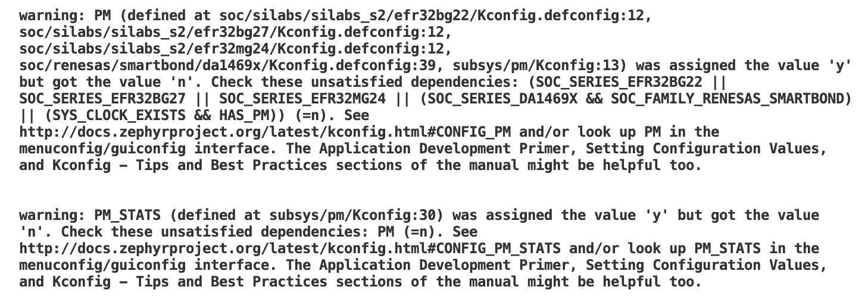
Task: Select the SOC_SERIES_EFR32BG22 symbol text
Action: [621, 82]
